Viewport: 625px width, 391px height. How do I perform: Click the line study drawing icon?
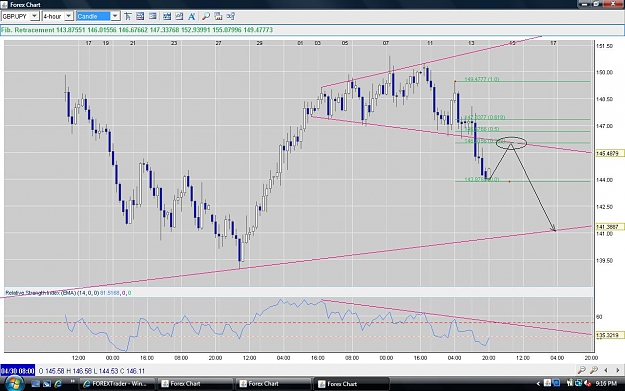coord(179,16)
